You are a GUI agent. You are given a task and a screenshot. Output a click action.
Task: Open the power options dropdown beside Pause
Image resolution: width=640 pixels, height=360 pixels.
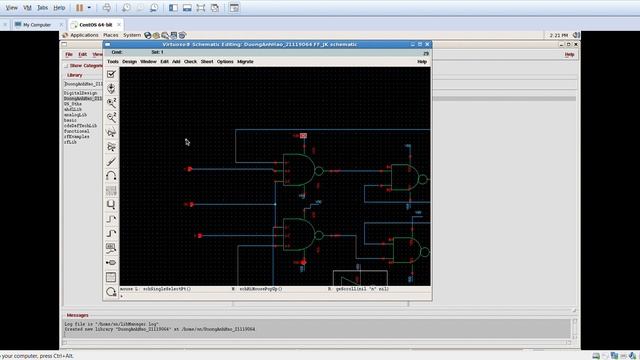tap(89, 8)
